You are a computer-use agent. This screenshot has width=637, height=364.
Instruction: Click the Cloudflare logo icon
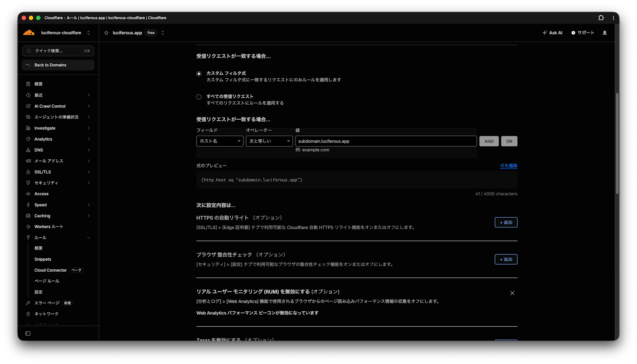click(29, 32)
